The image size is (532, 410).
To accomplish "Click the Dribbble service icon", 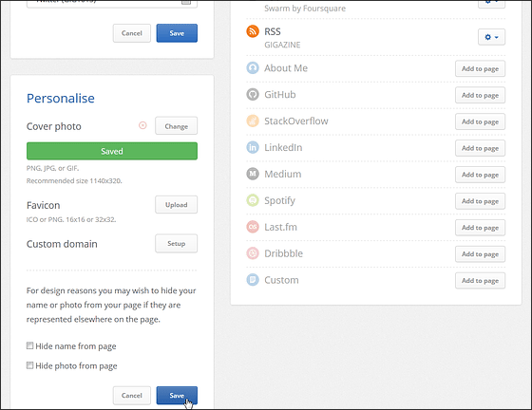I will pyautogui.click(x=253, y=253).
